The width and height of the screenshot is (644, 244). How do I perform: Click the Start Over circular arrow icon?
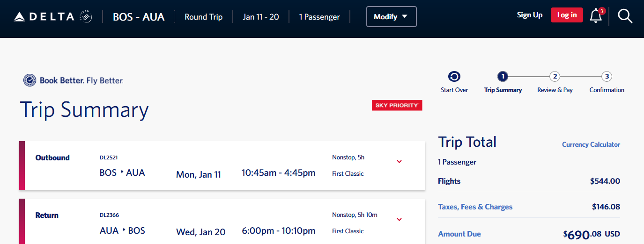[x=454, y=77]
